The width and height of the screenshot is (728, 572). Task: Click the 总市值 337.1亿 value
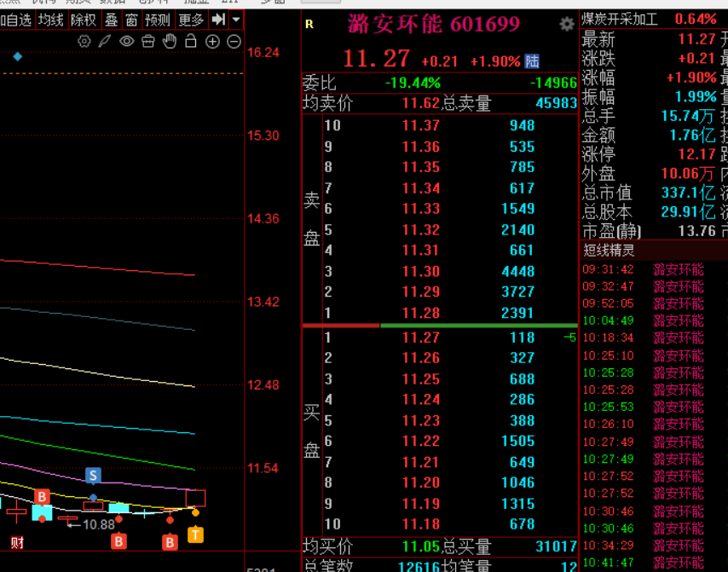[689, 192]
